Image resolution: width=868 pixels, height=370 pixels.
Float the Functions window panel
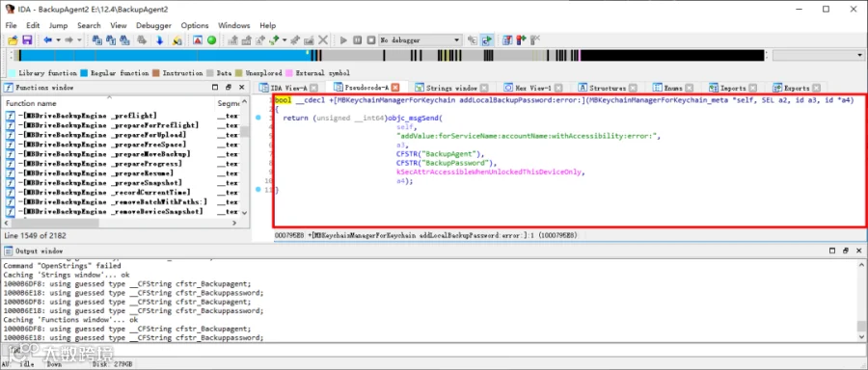point(228,88)
